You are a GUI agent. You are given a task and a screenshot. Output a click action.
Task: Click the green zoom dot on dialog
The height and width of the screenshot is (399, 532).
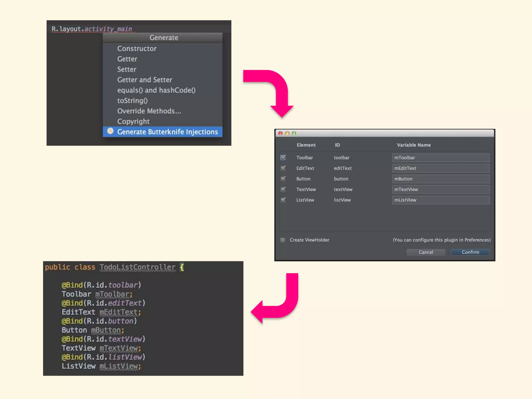[294, 133]
